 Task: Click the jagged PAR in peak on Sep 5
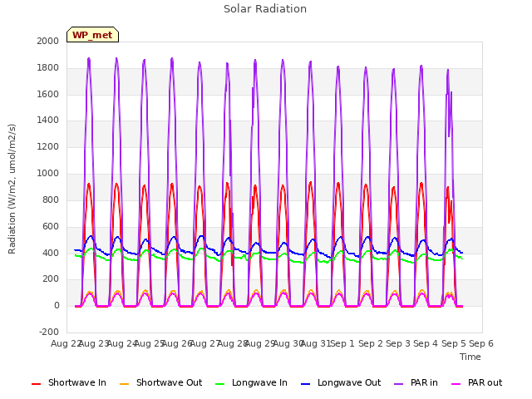click(448, 70)
